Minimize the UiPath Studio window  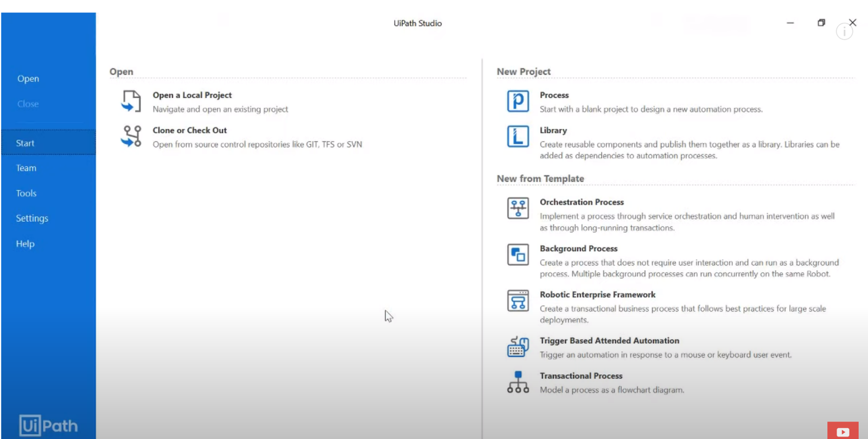[x=790, y=23]
